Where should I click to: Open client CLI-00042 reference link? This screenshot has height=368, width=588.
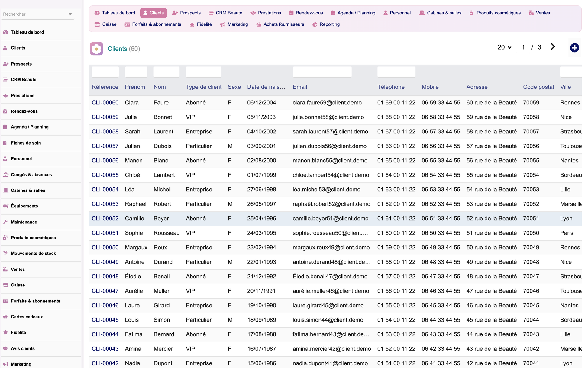105,363
